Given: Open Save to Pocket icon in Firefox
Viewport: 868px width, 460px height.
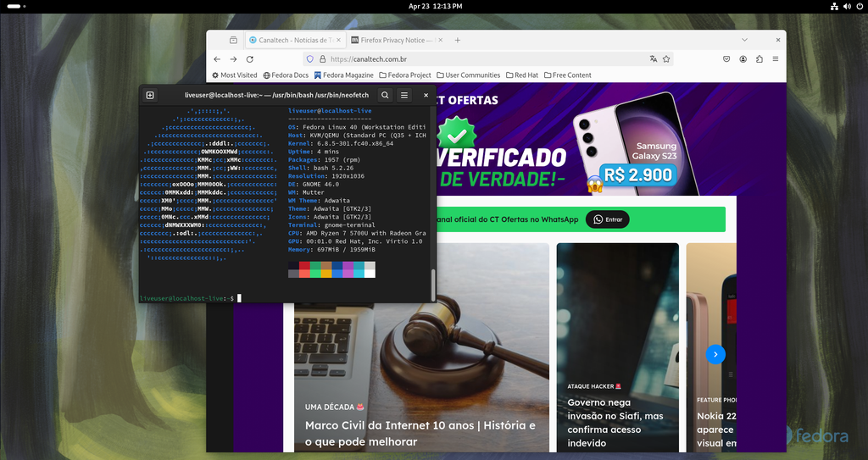Looking at the screenshot, I should pyautogui.click(x=726, y=59).
